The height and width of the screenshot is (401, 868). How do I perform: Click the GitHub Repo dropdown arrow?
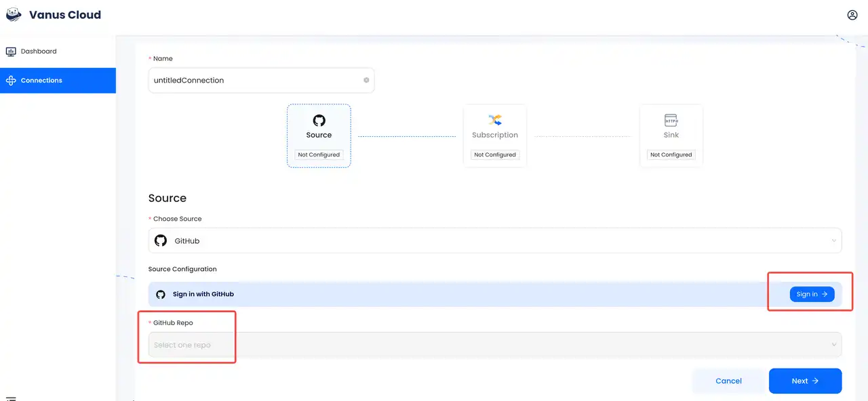(834, 345)
